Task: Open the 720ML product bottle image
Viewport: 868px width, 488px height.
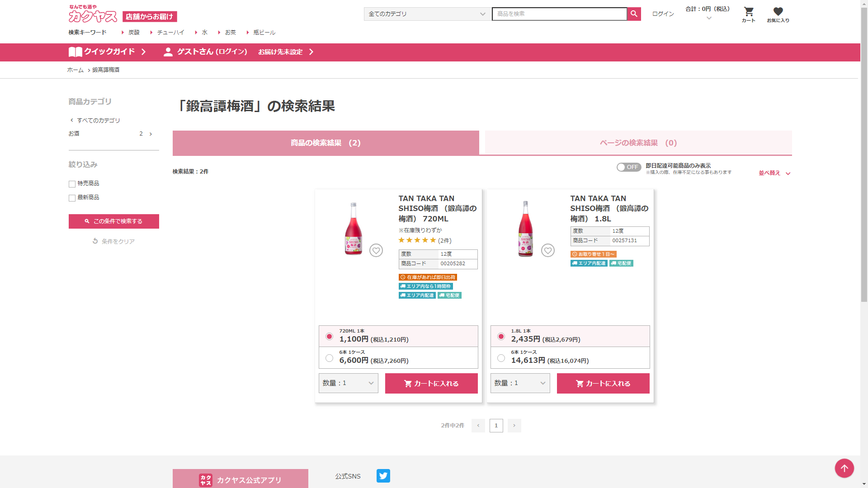Action: pyautogui.click(x=354, y=229)
